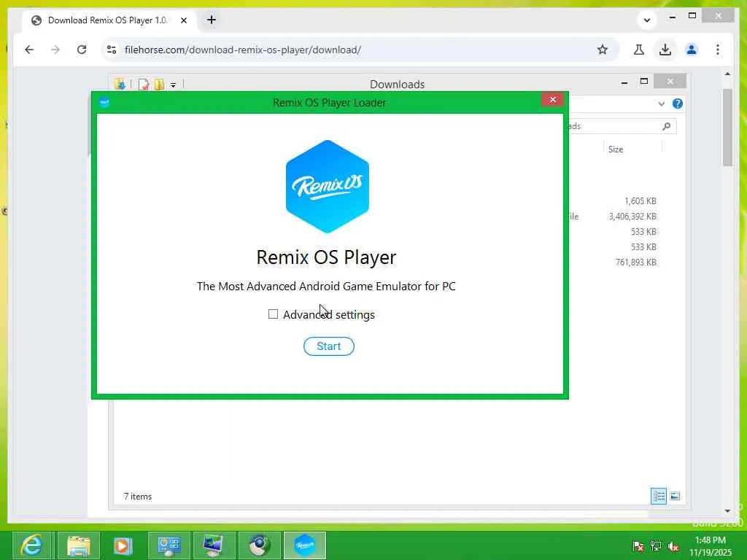Select the Download Remix OS Player tab
The image size is (747, 560).
[109, 20]
